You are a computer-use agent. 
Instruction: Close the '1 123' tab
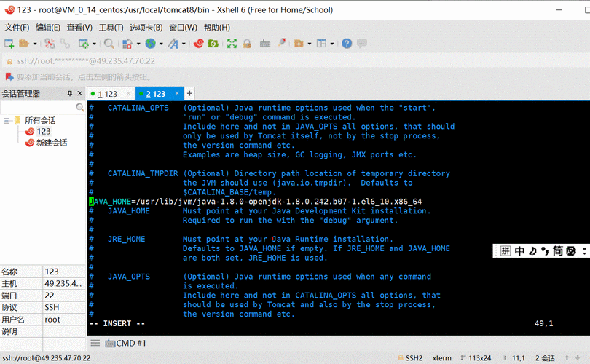[128, 93]
